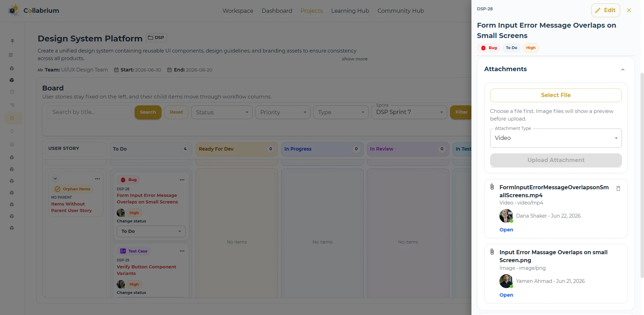Click the Test Case icon on the DSP-29 card
This screenshot has width=644, height=315.
123,251
